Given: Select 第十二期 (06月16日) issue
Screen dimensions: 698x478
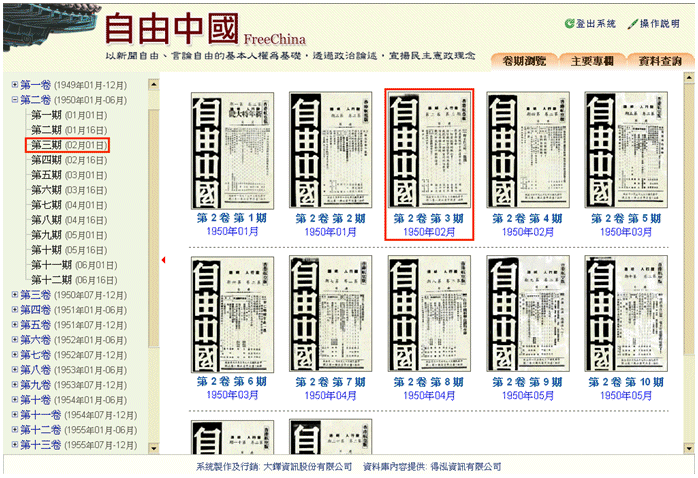Looking at the screenshot, I should (x=73, y=280).
